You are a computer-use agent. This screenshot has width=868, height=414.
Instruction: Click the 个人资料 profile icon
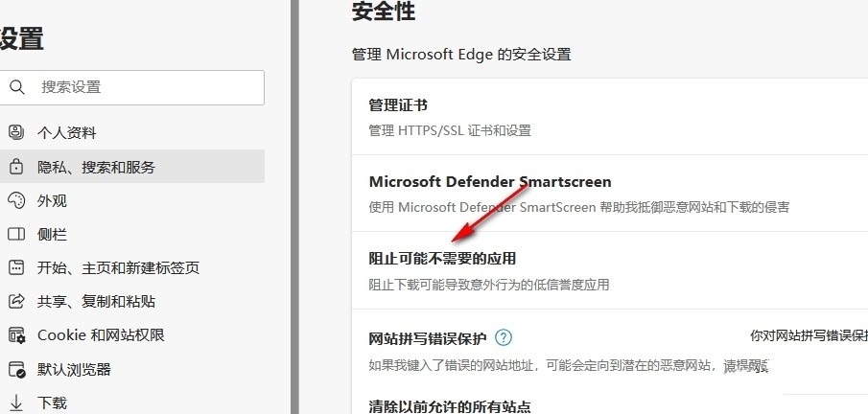[x=16, y=132]
